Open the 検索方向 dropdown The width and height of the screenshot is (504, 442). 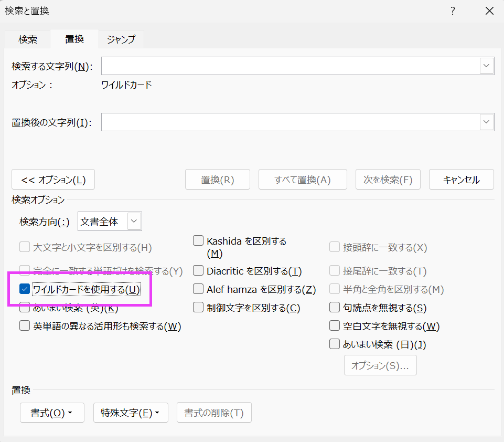(134, 222)
